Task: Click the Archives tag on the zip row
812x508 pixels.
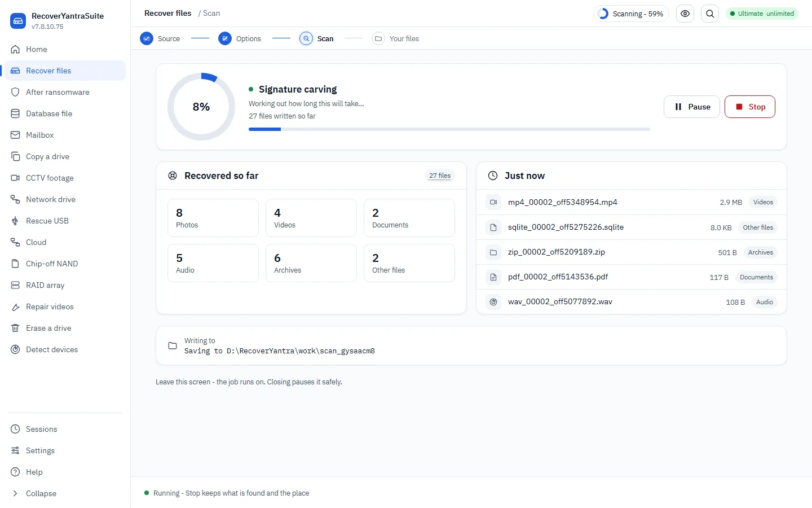Action: (760, 252)
